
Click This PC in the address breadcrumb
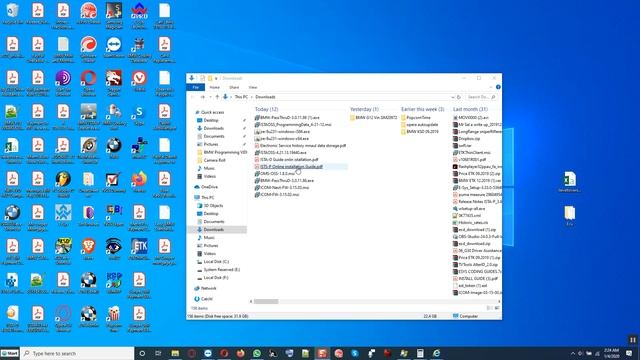[x=241, y=97]
